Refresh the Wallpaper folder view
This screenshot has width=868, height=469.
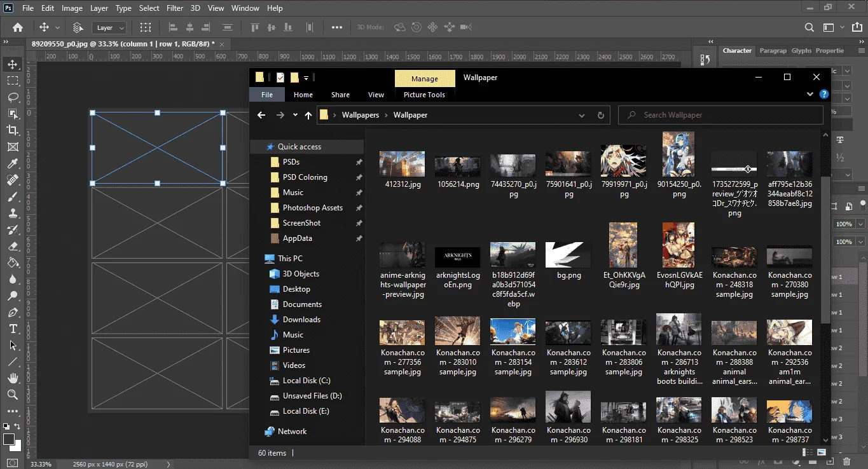[x=600, y=116]
